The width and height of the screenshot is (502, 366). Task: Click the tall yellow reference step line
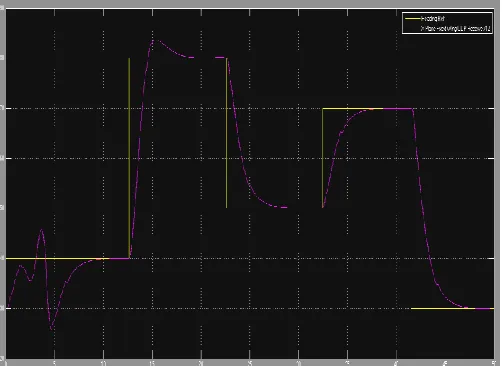(x=129, y=158)
